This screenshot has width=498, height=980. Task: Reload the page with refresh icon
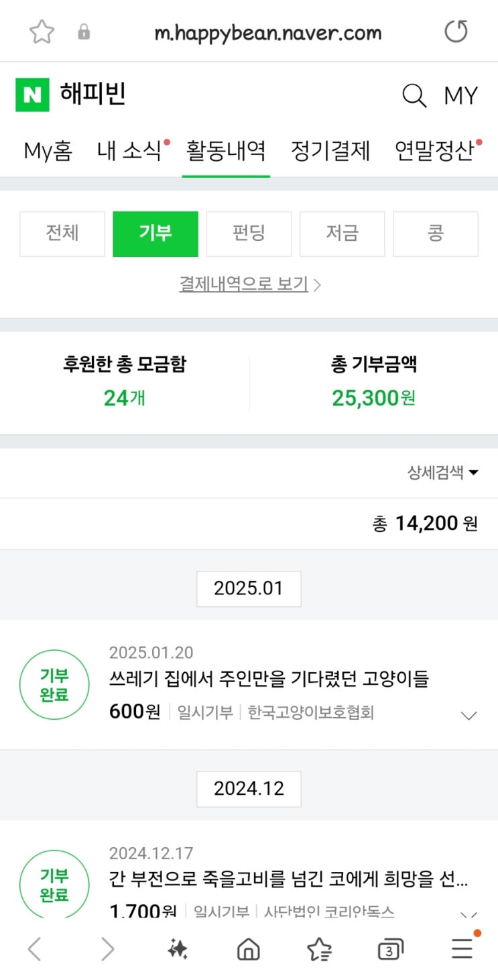coord(456,32)
